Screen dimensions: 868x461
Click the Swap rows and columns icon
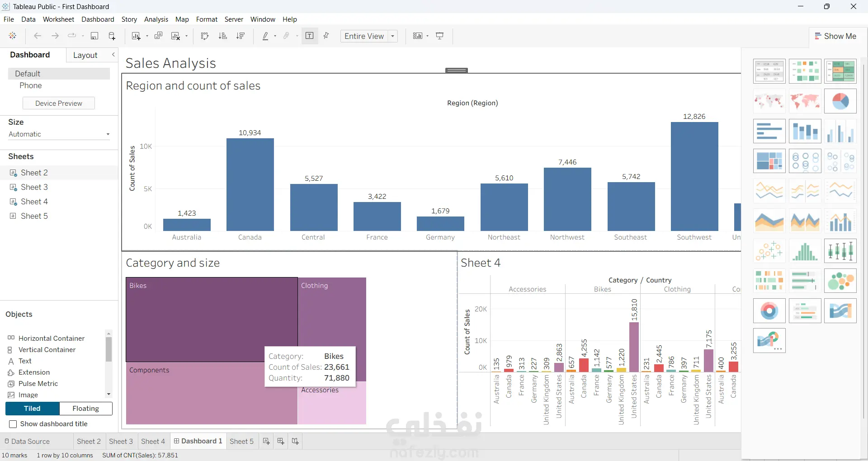(x=205, y=36)
